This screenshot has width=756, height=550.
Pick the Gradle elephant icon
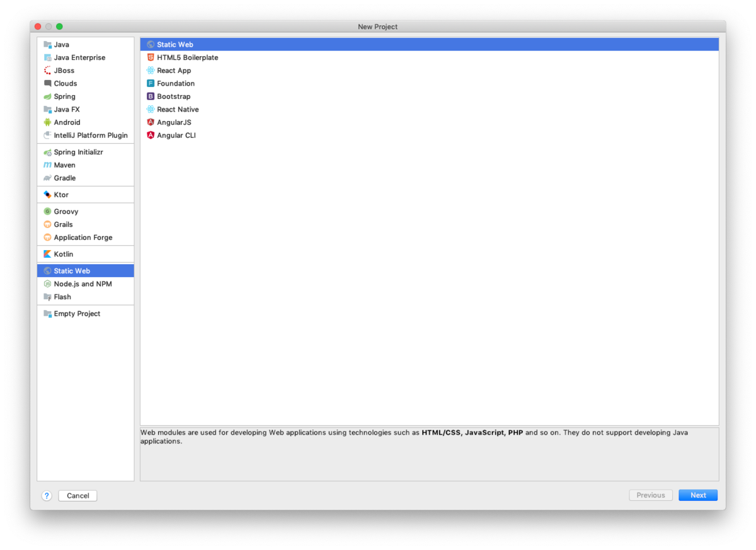[47, 178]
